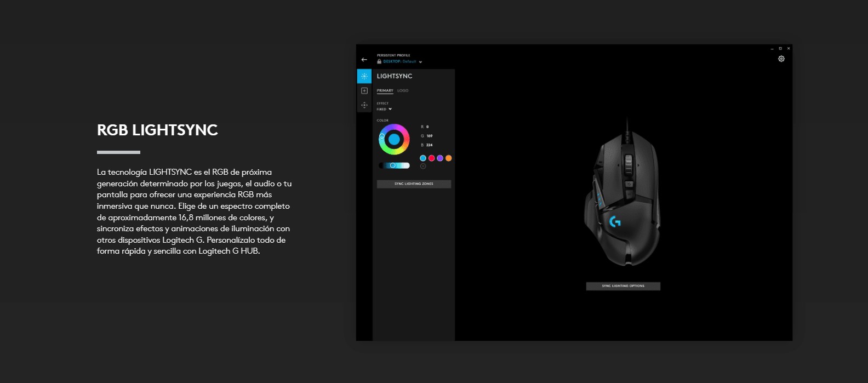Viewport: 868px width, 383px height.
Task: Open the Assignments plus-square sidebar icon
Action: coord(364,91)
